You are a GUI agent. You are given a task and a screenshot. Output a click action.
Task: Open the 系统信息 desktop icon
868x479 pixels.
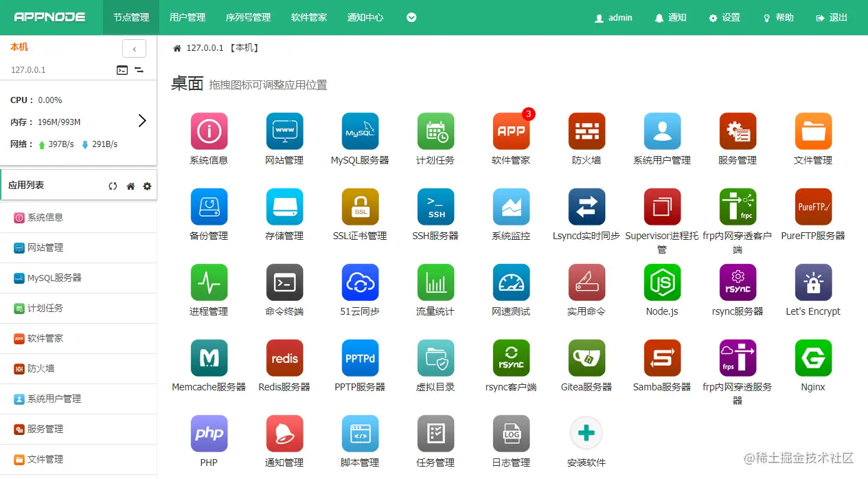[x=209, y=131]
